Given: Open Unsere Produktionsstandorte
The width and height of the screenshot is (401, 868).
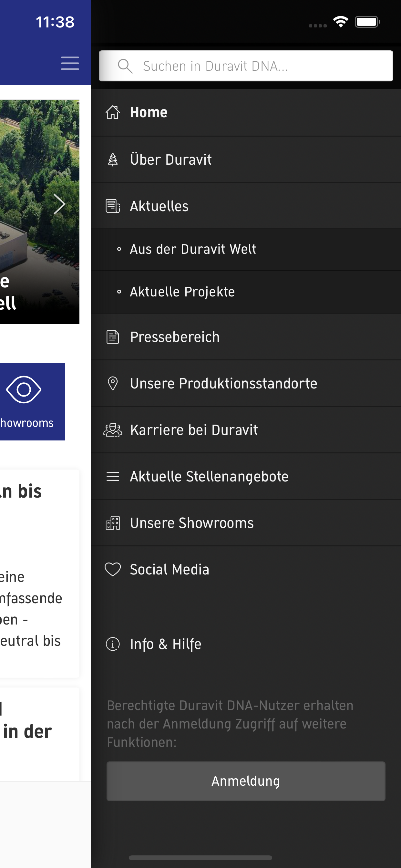Looking at the screenshot, I should (x=246, y=383).
